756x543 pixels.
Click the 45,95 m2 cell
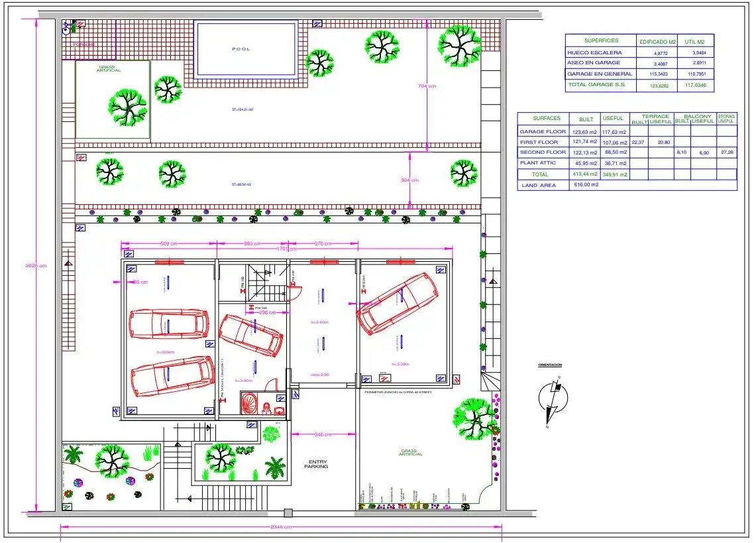coord(586,163)
